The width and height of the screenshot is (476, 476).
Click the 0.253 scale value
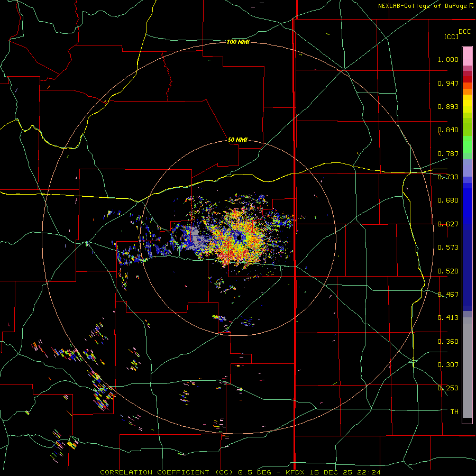(448, 388)
